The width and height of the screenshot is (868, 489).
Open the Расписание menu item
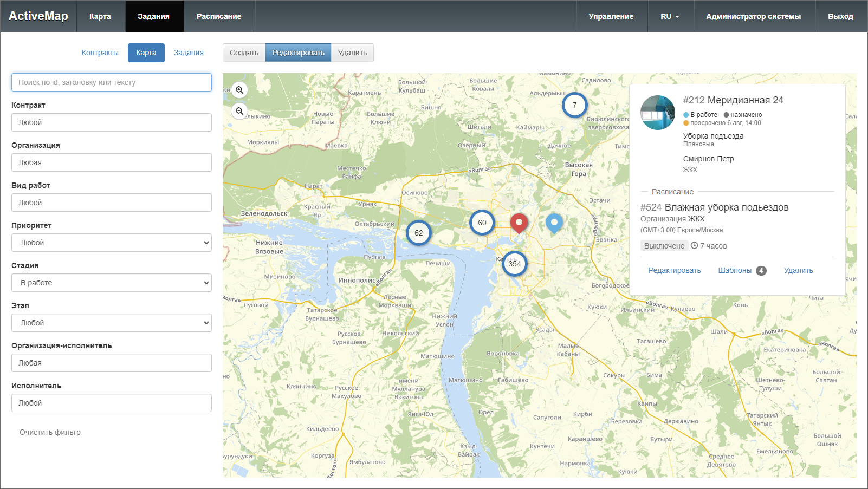click(219, 16)
